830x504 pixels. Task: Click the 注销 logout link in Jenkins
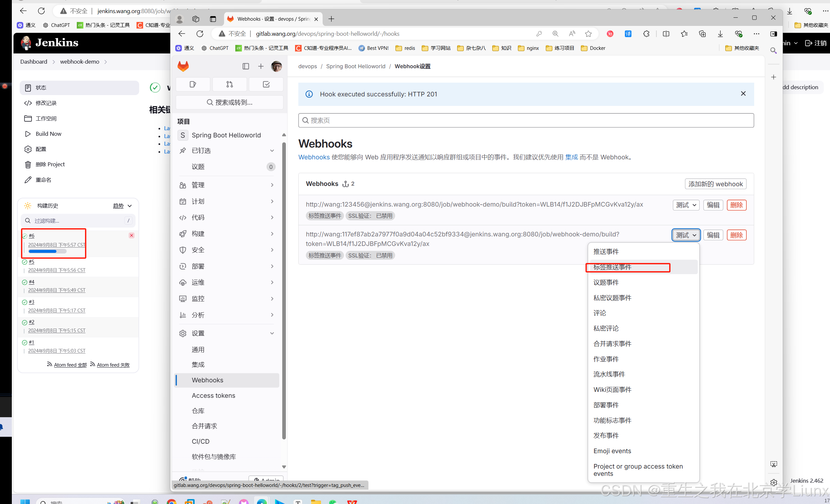click(x=816, y=43)
